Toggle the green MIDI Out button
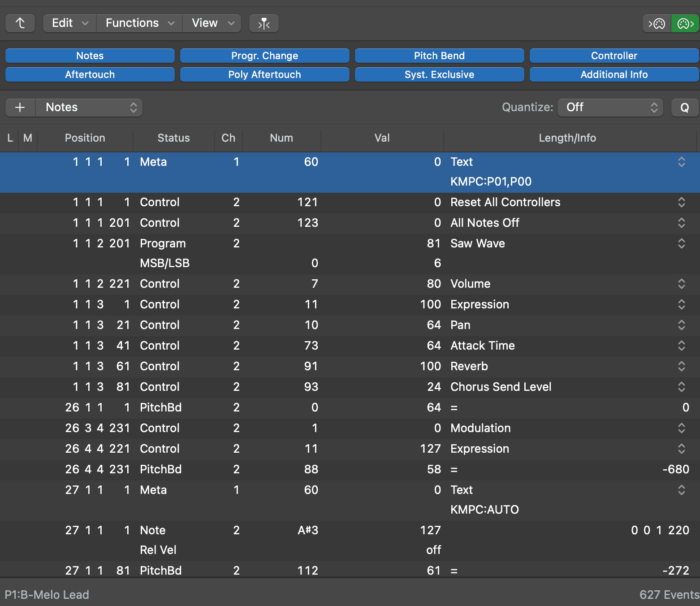The width and height of the screenshot is (700, 606). tap(685, 23)
